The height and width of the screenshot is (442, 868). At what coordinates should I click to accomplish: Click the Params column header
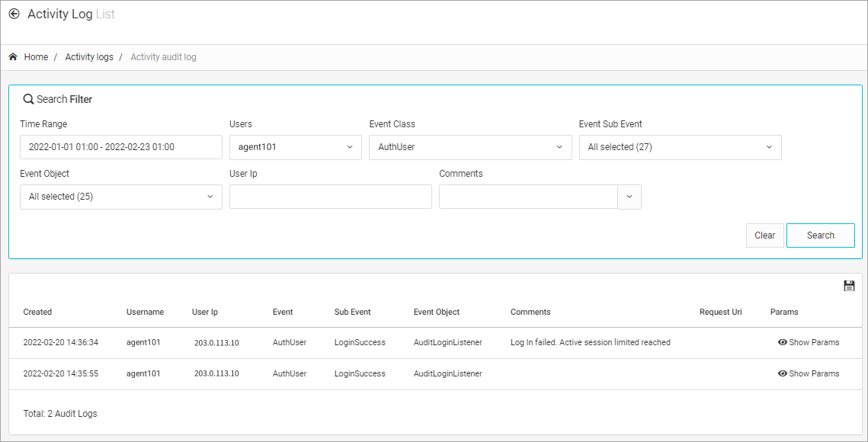click(784, 312)
